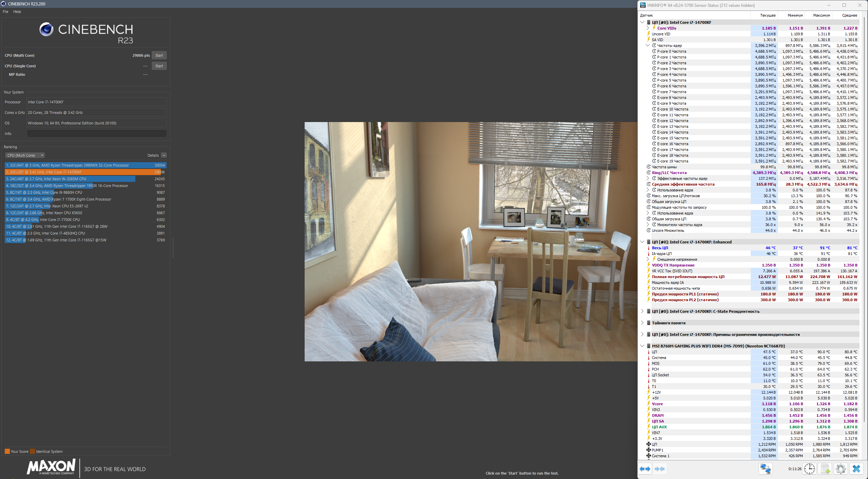Close sensors with the blue X icon

tap(856, 469)
